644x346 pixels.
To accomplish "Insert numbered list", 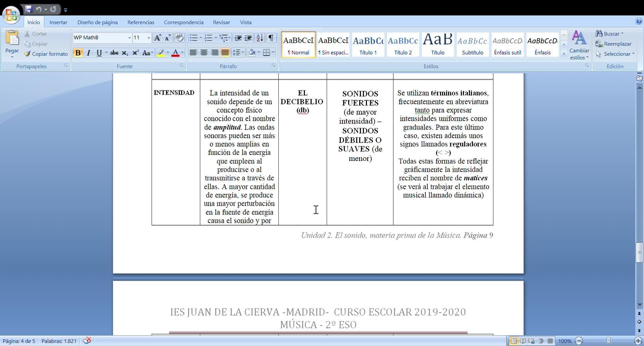I will [x=208, y=38].
